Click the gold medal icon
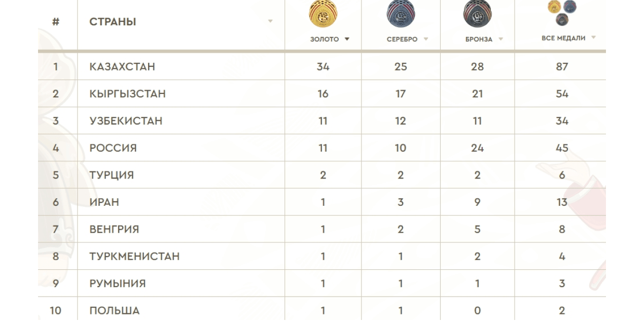Viewport: 644px width, 322px height. coord(324,14)
